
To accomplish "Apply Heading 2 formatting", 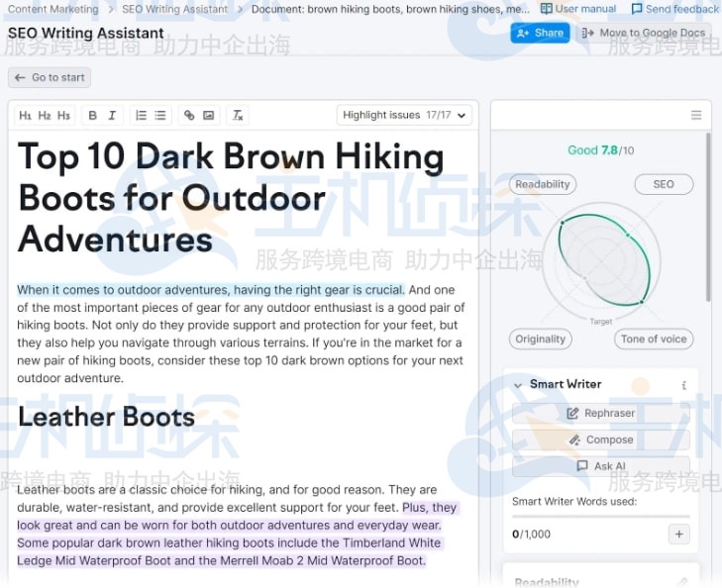I will coord(45,116).
